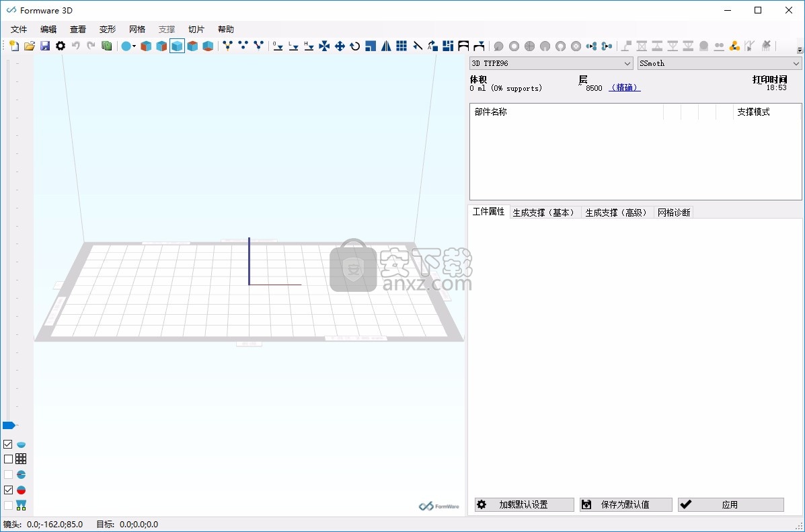
Task: Switch to the 生成支撑（基本） tab
Action: click(545, 213)
